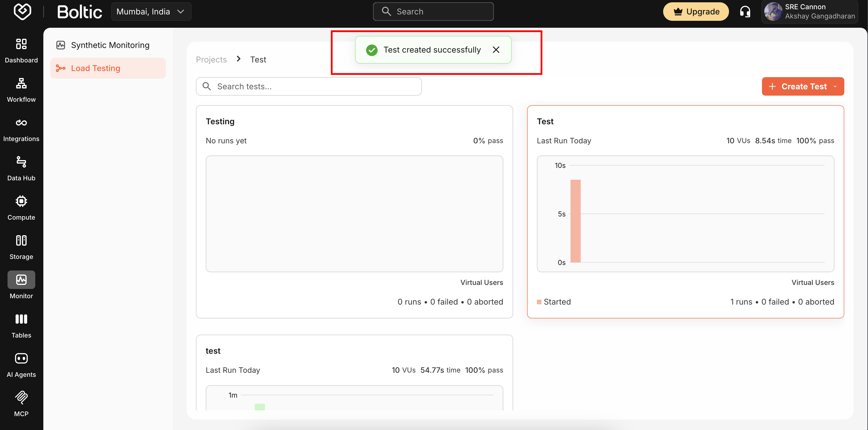Open Integrations from the left navigation
The image size is (868, 430).
click(x=21, y=128)
